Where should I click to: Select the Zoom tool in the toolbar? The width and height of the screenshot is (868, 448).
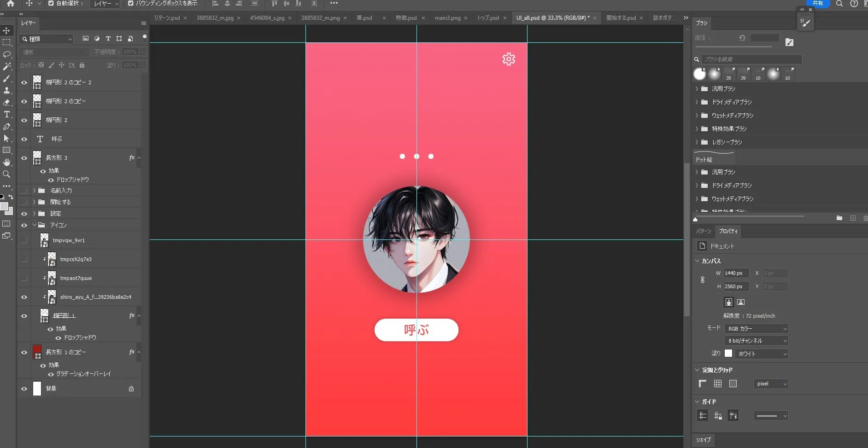(x=6, y=174)
